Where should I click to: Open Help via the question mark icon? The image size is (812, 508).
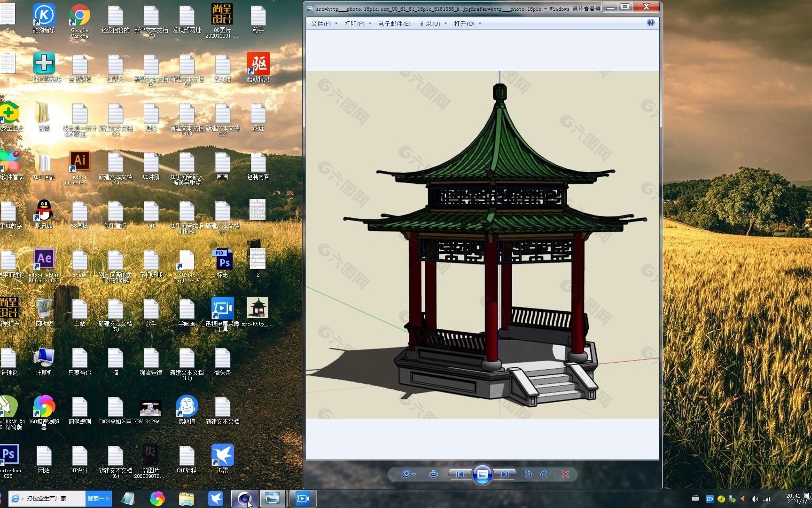[650, 22]
